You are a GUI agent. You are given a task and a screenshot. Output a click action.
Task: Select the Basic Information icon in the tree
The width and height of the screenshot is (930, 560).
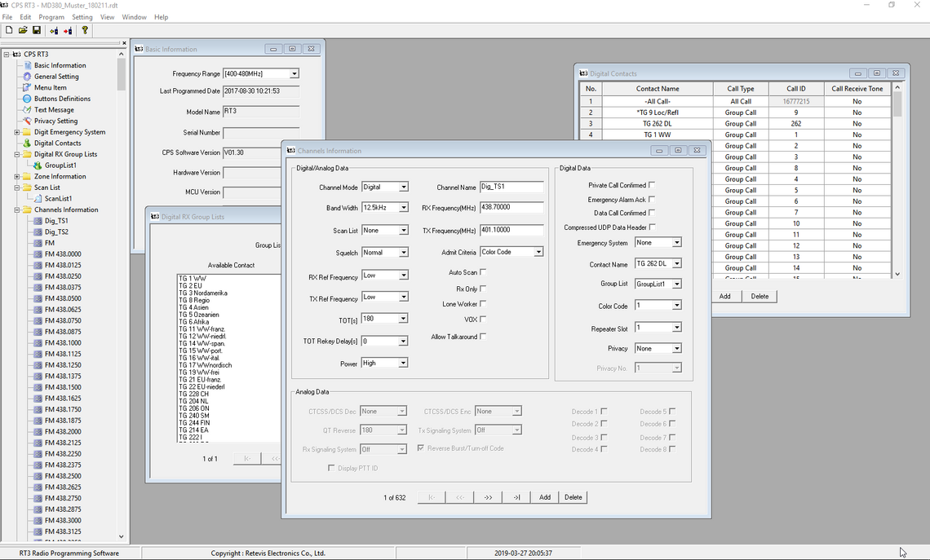click(x=27, y=65)
